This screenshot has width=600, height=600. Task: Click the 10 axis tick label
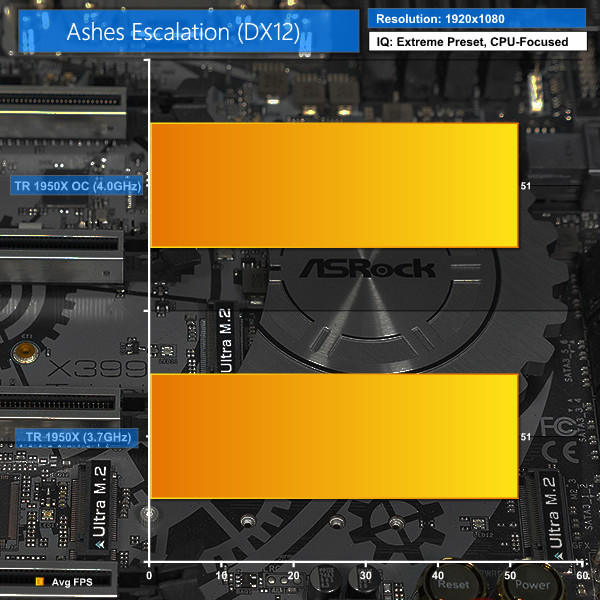pos(221,575)
